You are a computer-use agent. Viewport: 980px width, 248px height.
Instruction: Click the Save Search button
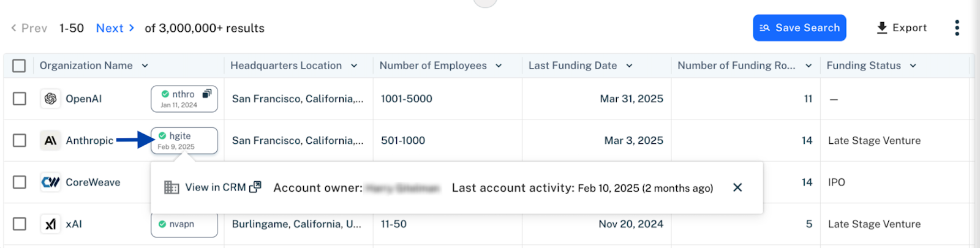pyautogui.click(x=799, y=28)
